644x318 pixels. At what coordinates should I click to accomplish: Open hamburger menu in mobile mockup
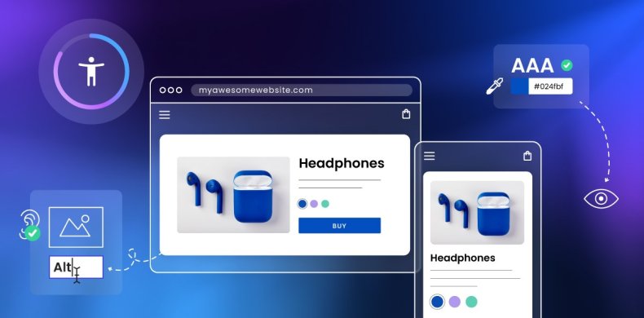tap(429, 156)
